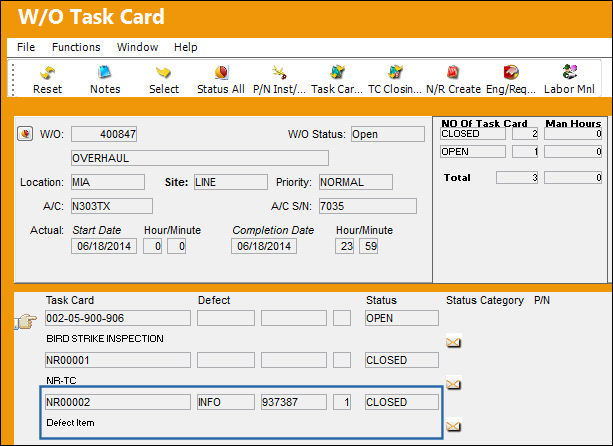Click the P/N column header
The image size is (613, 446).
542,300
